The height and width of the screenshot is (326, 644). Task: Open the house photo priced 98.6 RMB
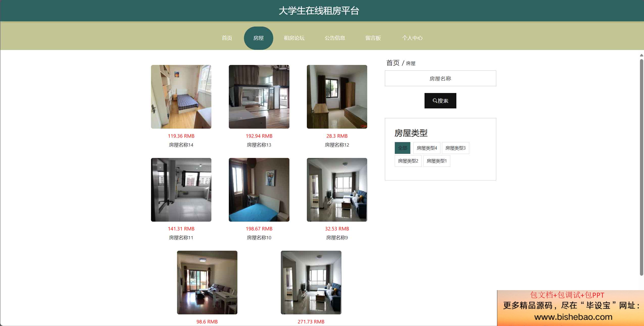point(207,283)
